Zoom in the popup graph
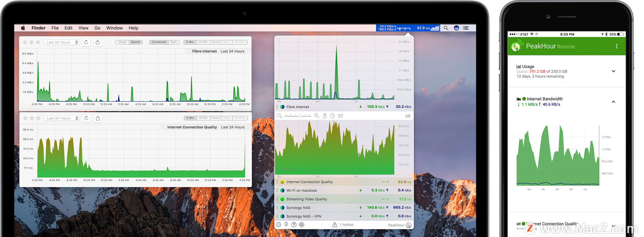Screen dimensions: 644x237 coord(316,116)
